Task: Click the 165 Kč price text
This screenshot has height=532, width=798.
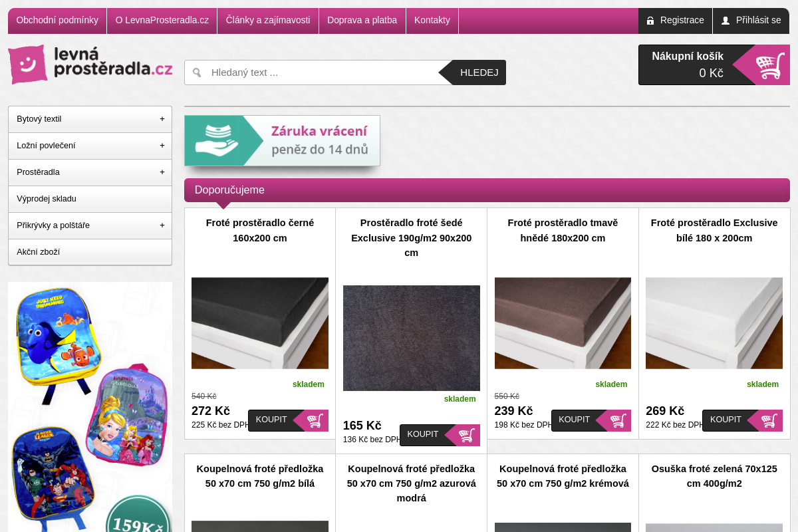Action: click(x=362, y=426)
